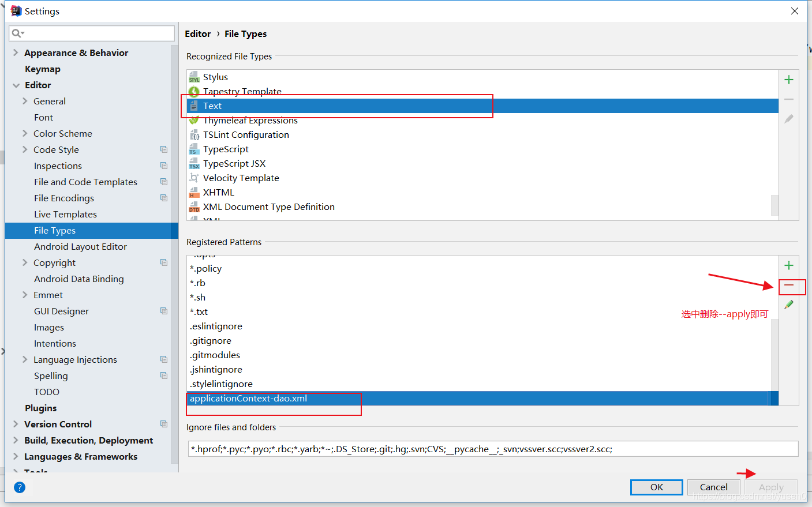Expand Appearance & Behavior section

click(x=16, y=52)
